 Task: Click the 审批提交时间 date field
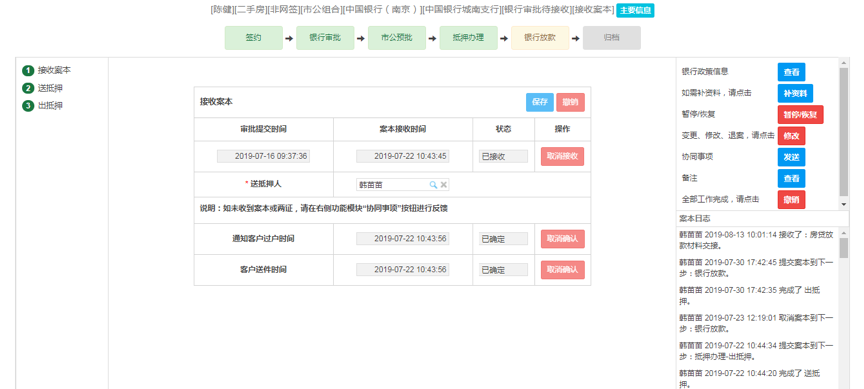[263, 156]
